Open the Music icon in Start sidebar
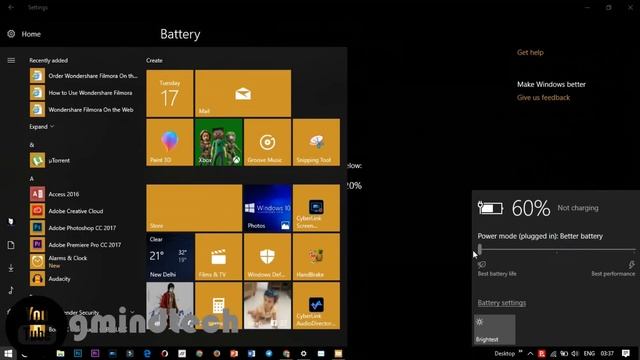640x360 pixels. click(11, 290)
